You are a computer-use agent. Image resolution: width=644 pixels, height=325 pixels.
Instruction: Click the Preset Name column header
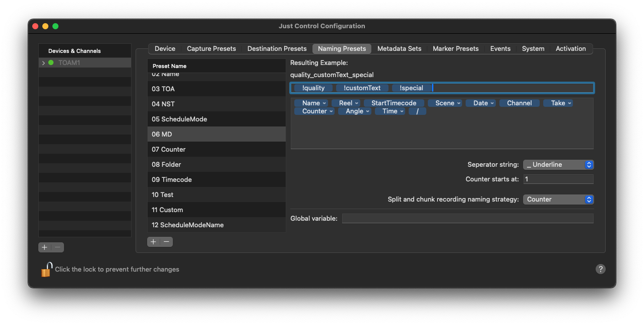coord(217,66)
